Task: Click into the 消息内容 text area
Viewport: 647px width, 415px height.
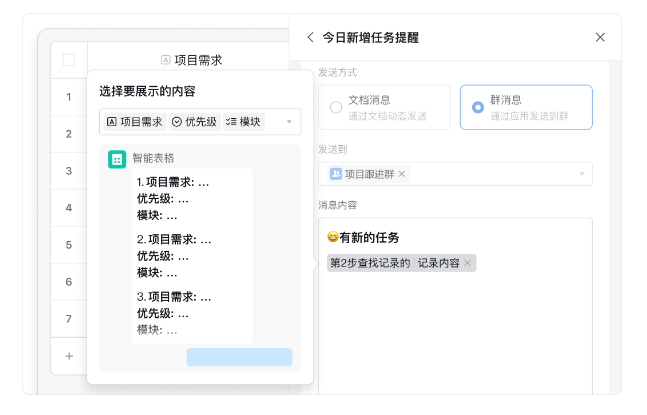Action: 455,330
